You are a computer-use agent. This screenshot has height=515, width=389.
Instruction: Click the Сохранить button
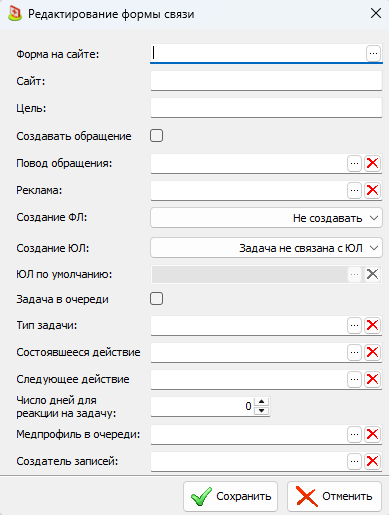click(x=230, y=496)
